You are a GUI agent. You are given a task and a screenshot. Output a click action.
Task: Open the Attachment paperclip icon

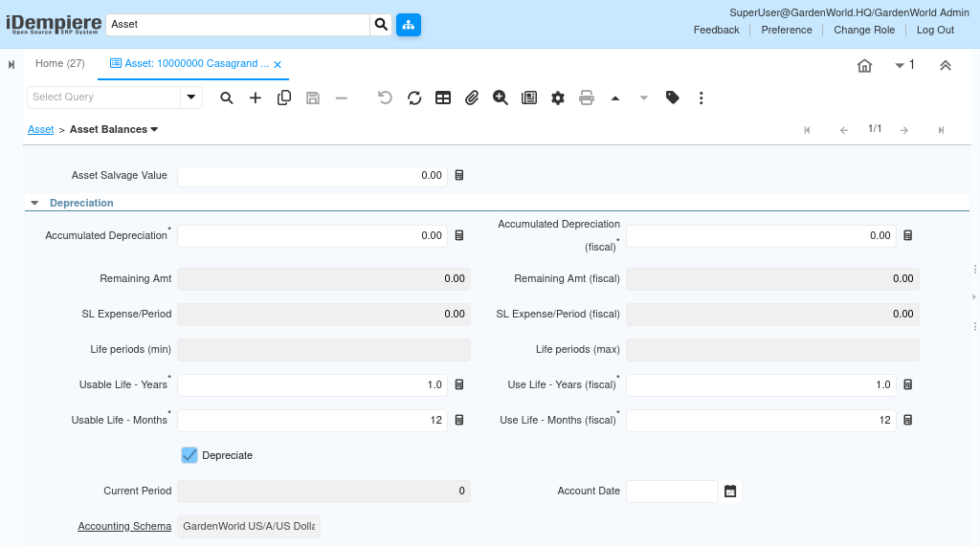(x=472, y=98)
